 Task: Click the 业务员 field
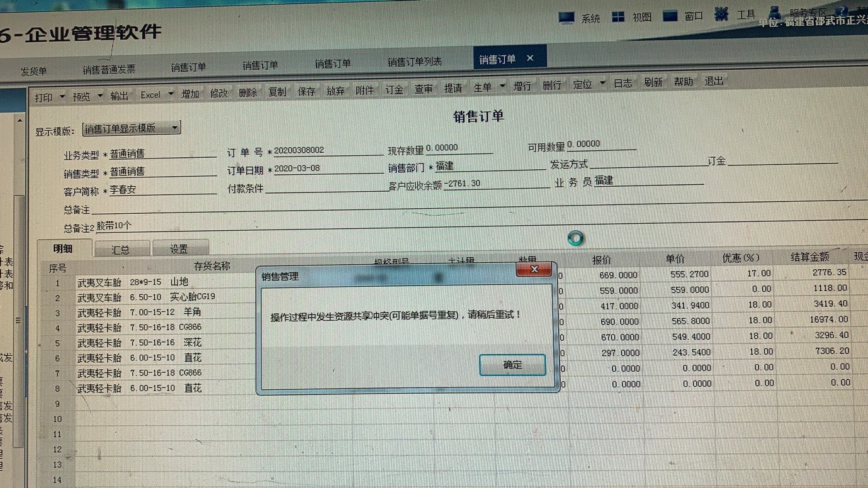click(x=648, y=180)
